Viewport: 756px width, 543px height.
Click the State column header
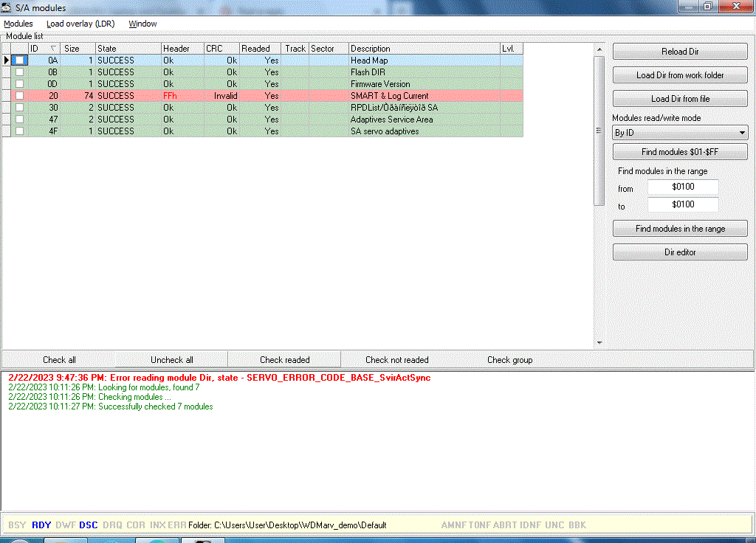point(128,49)
